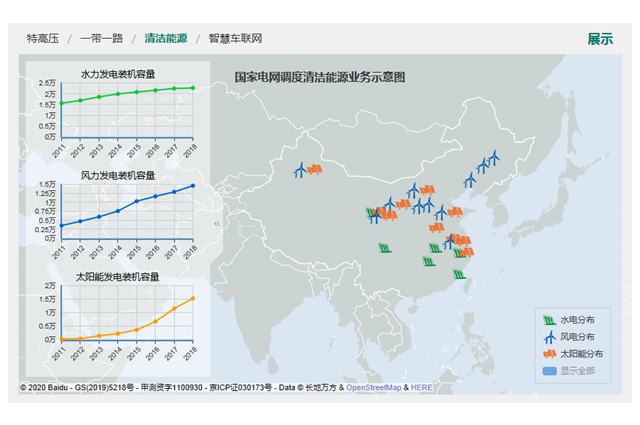Click the solar panel icon in Xinjiang
Screen dimensions: 640x425
314,169
